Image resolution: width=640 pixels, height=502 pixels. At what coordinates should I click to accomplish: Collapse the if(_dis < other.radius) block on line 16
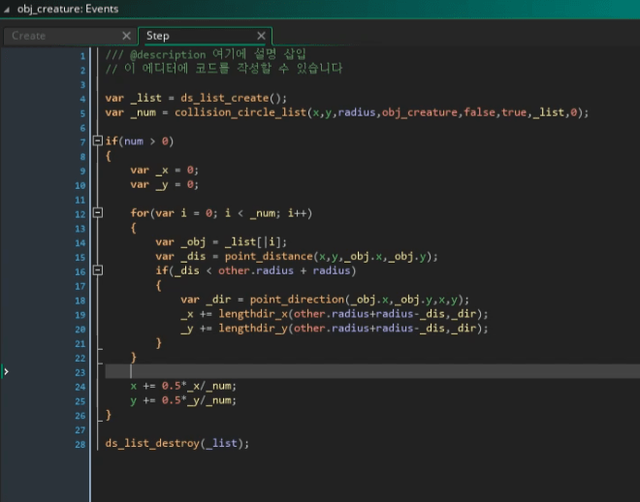tap(97, 270)
